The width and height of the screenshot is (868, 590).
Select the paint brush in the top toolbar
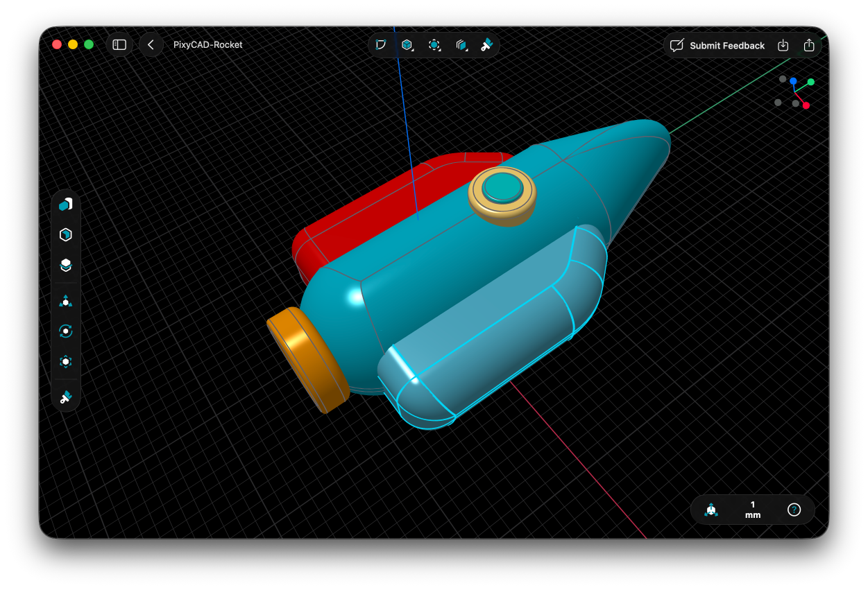tap(487, 45)
